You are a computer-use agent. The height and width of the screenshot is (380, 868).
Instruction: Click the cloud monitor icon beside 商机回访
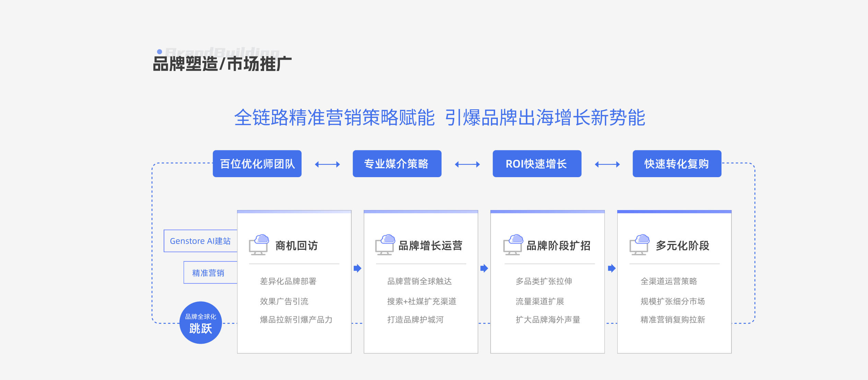tap(259, 245)
